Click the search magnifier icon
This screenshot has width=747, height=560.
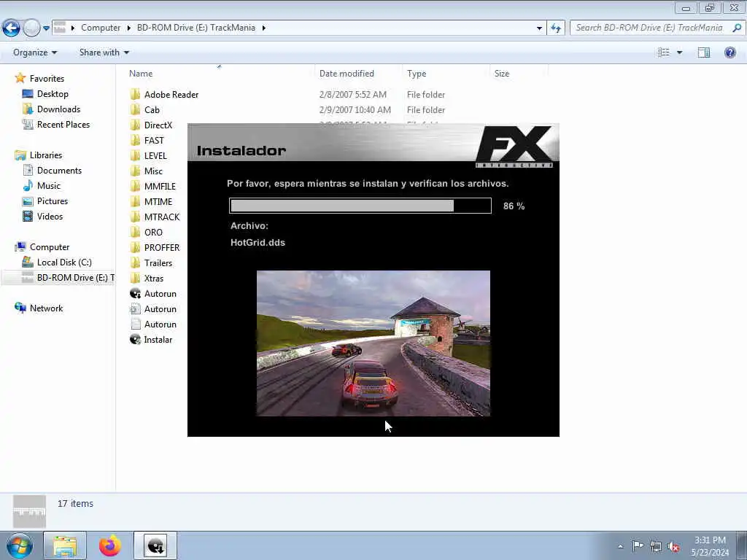[x=737, y=28]
